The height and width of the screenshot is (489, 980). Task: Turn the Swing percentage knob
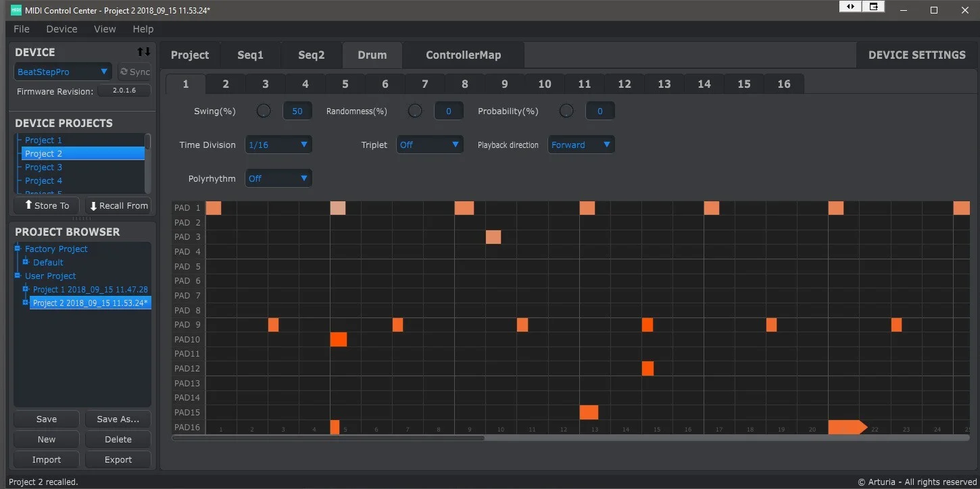tap(264, 111)
